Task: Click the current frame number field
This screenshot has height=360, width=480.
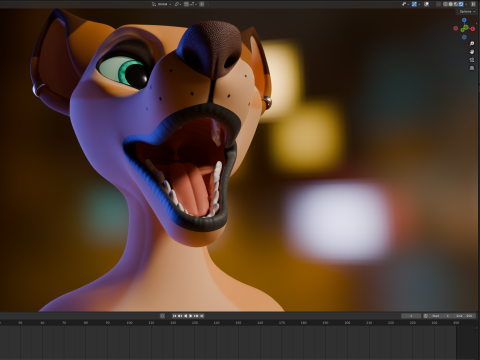Action: (411, 316)
